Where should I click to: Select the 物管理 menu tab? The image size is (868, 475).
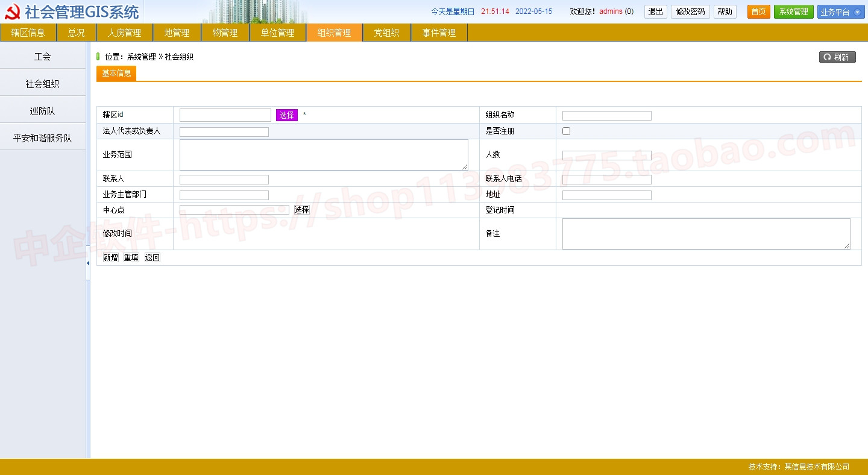(225, 33)
